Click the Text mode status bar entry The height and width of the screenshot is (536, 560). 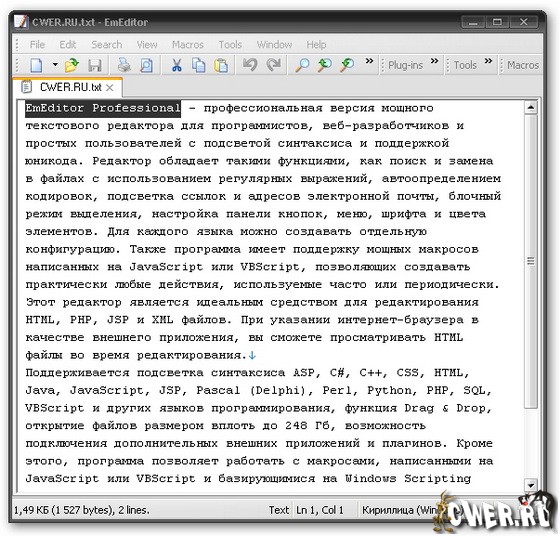coord(279,510)
